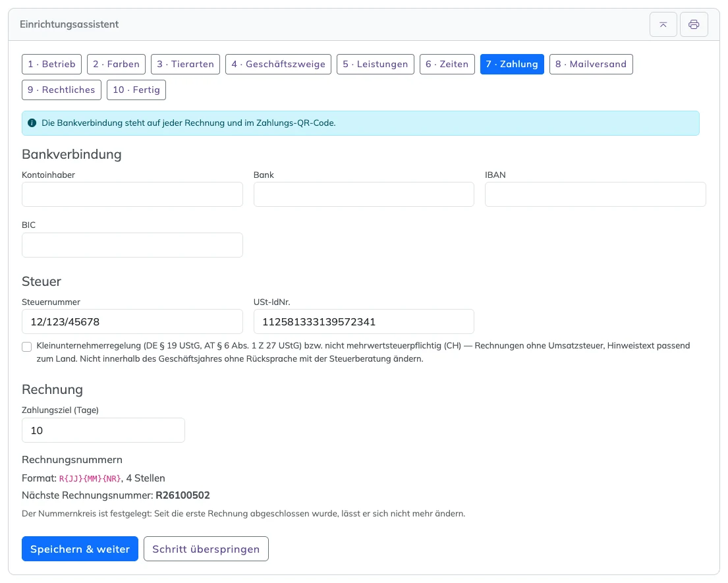Jump to the '6 · Zeiten' step

coord(447,64)
